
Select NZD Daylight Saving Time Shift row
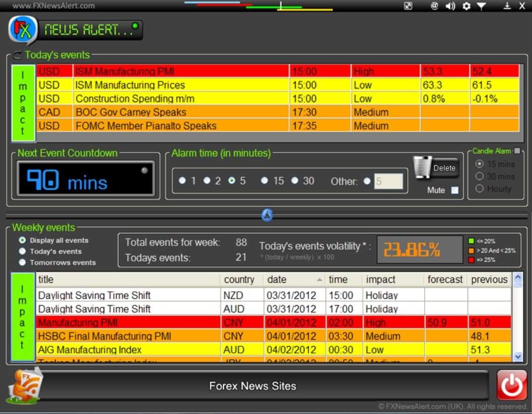pos(274,295)
